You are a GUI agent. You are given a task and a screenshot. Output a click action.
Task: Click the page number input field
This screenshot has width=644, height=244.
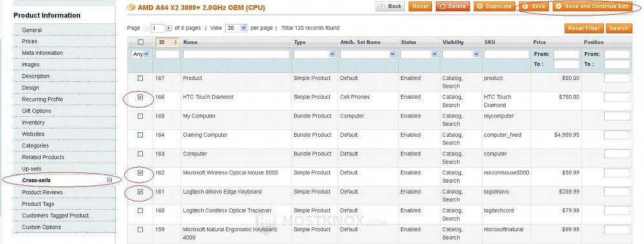coord(158,28)
